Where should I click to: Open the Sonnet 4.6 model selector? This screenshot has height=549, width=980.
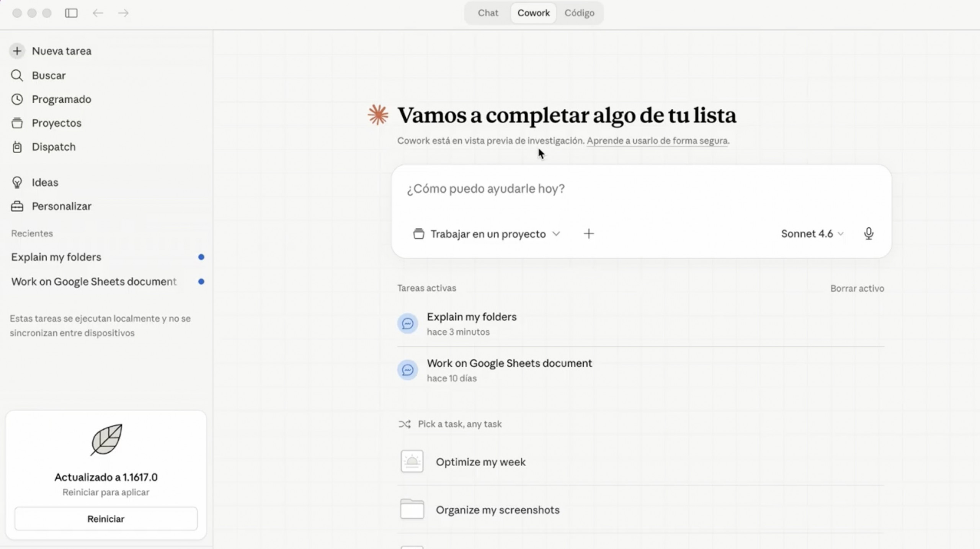812,234
